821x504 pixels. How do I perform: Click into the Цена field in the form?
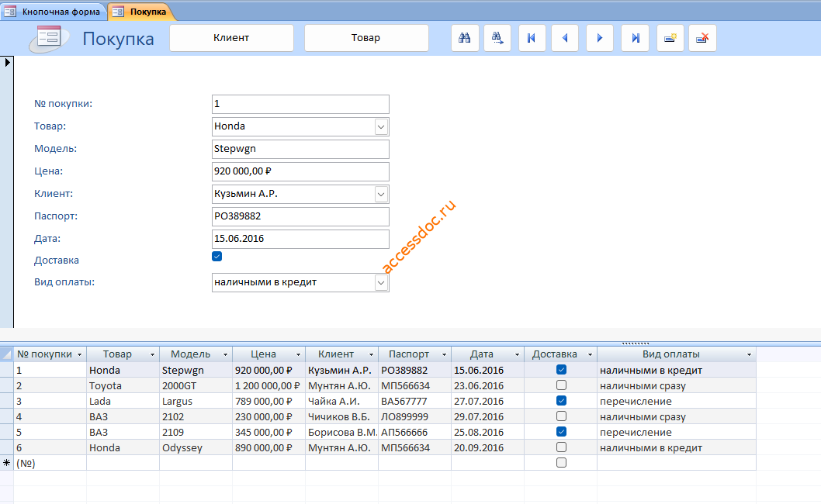click(300, 171)
